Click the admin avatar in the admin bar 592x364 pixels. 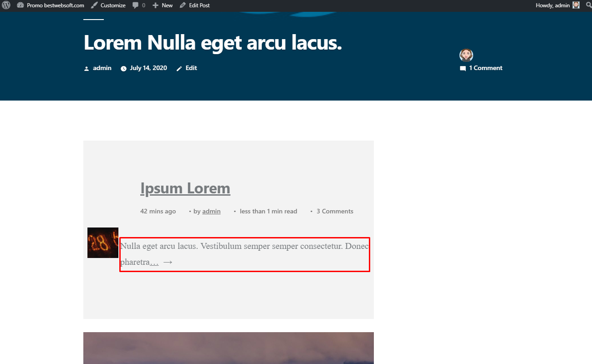576,5
